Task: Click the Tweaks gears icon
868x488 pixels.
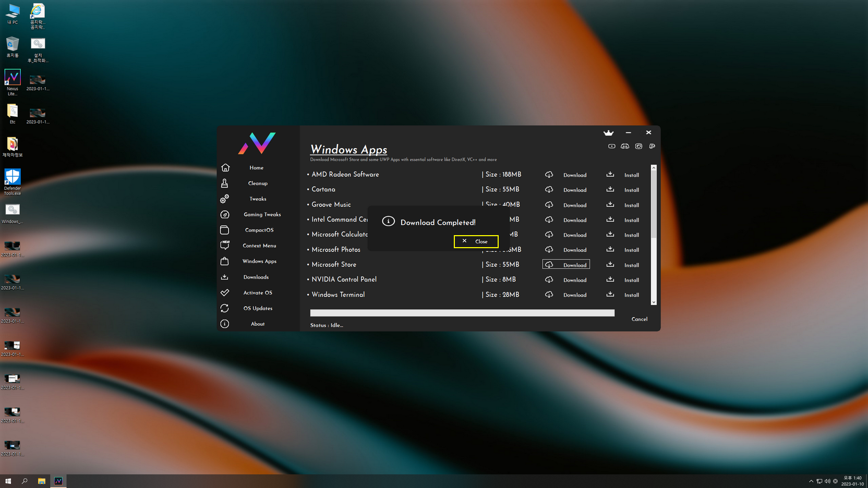Action: pyautogui.click(x=225, y=199)
